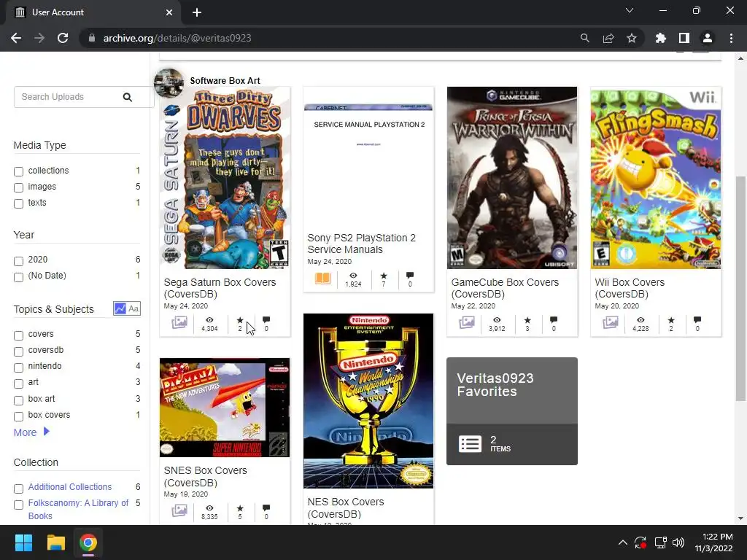Click GameCube Box Covers favorites star

pos(527,320)
